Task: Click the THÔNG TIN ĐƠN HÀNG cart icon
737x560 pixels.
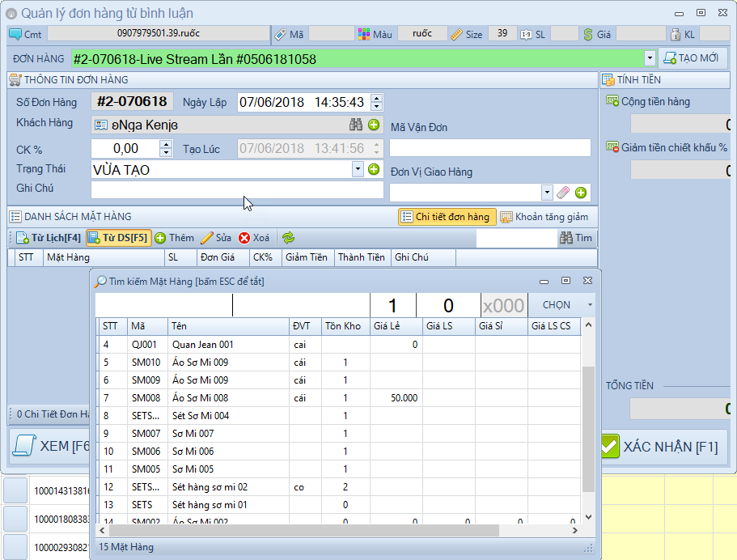Action: point(15,79)
